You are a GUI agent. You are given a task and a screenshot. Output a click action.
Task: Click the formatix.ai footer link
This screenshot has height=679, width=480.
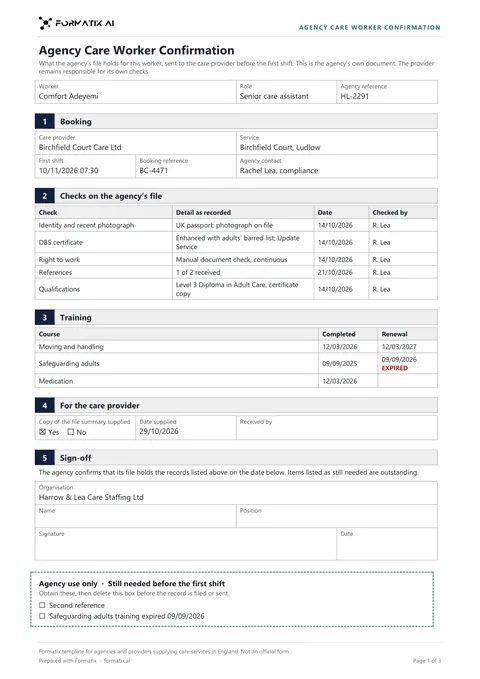pyautogui.click(x=117, y=661)
